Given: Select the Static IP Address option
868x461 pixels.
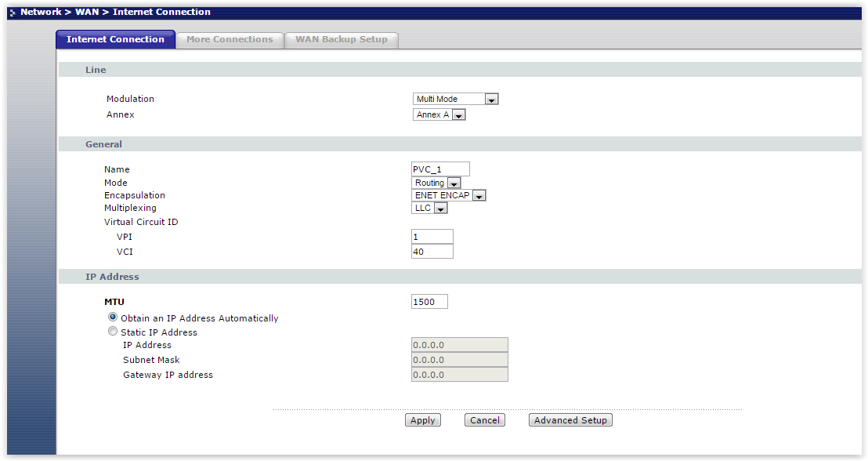Looking at the screenshot, I should tap(113, 332).
